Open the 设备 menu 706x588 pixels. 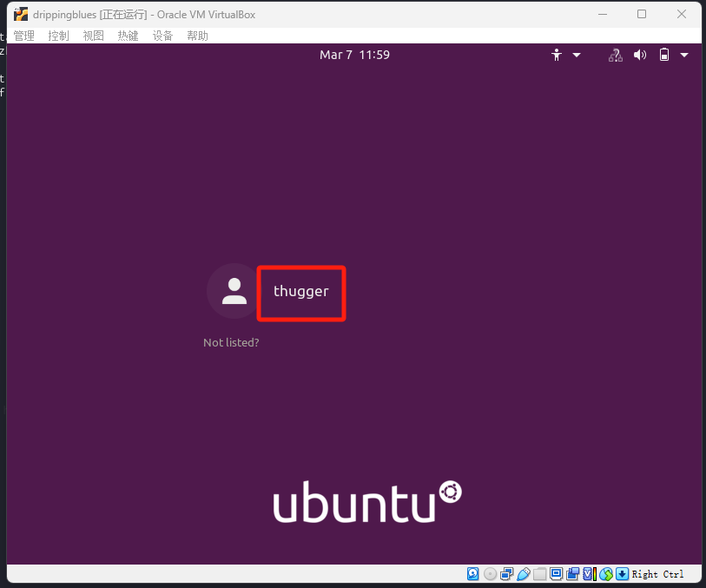coord(162,36)
